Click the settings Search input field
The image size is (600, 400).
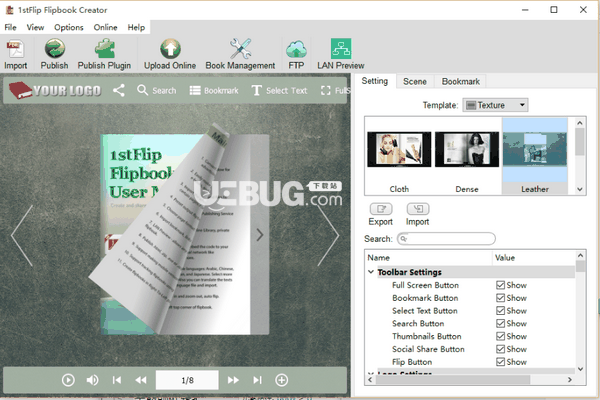click(446, 239)
